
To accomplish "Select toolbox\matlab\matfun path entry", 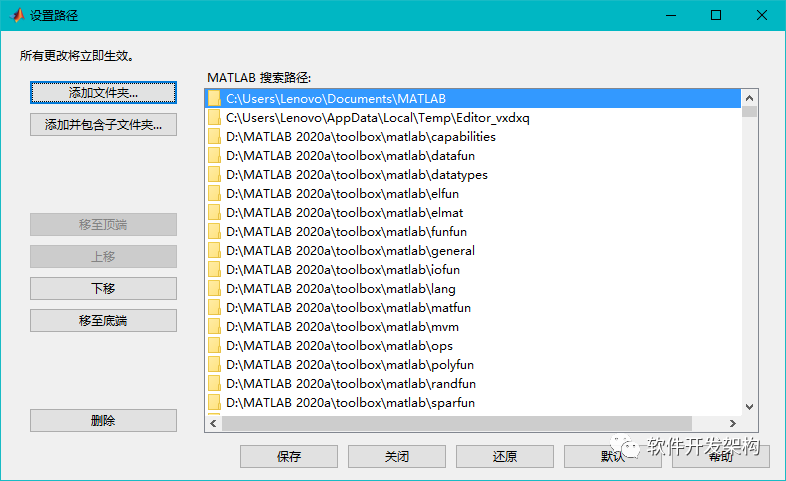I will [473, 308].
